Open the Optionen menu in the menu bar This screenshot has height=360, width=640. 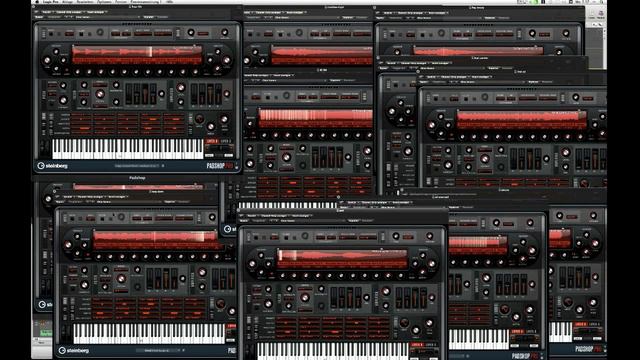point(105,2)
